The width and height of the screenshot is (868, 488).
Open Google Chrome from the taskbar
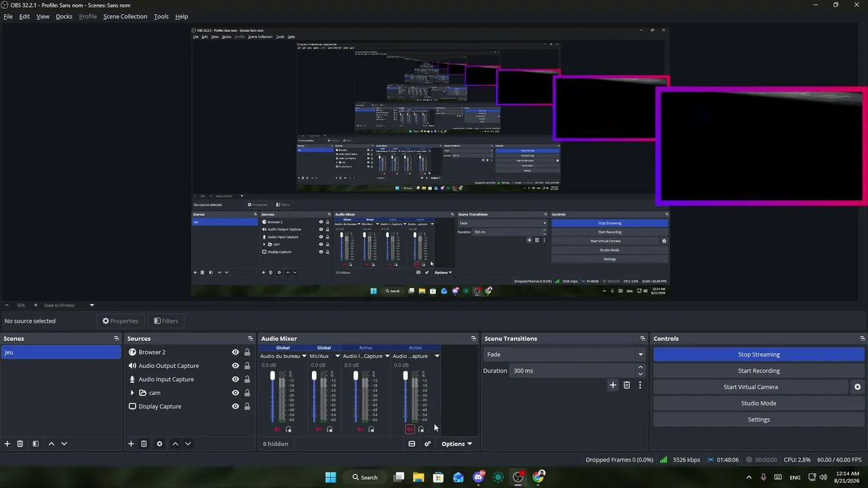(538, 477)
